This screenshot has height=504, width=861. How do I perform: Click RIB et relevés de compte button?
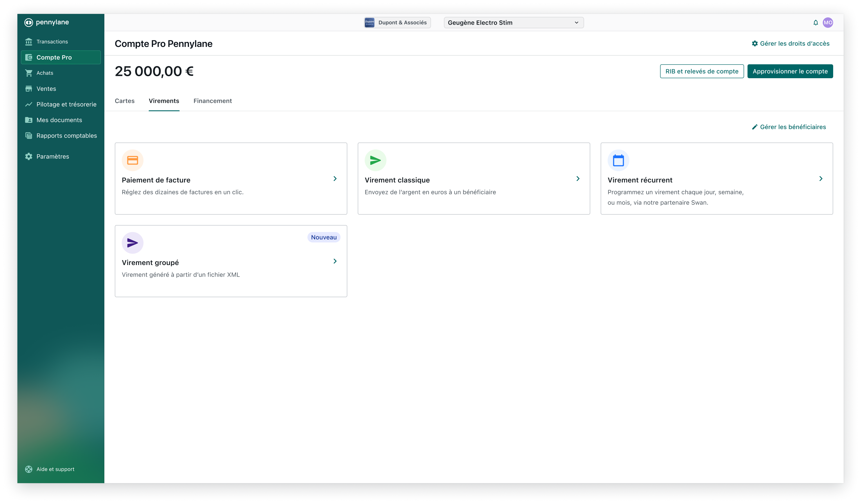(702, 71)
